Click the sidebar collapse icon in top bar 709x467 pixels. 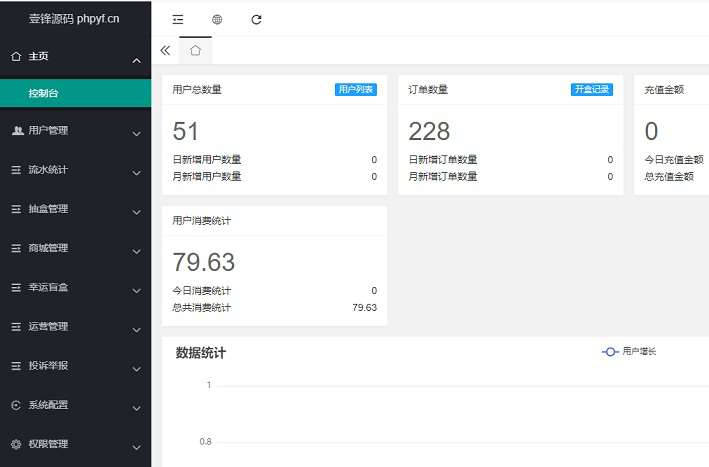point(178,19)
